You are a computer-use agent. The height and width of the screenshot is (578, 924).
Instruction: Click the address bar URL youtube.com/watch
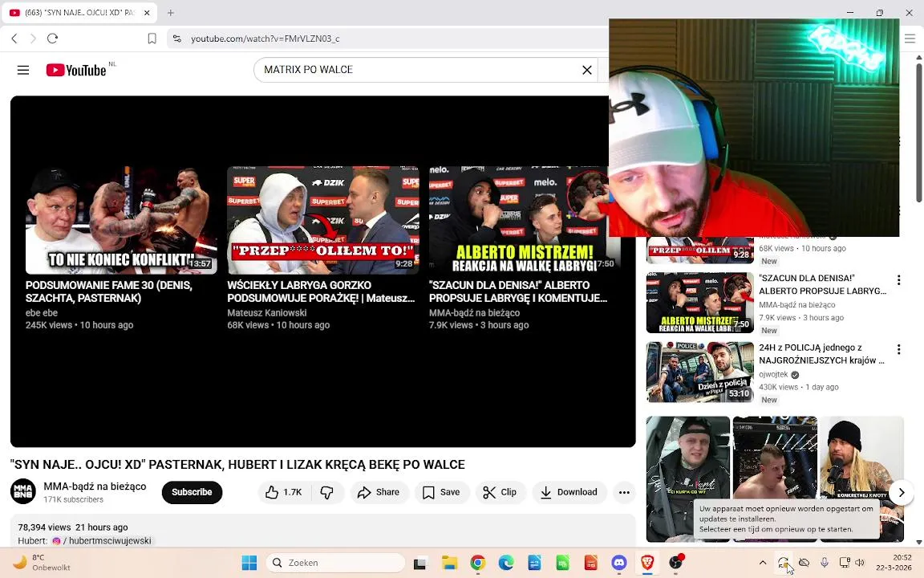pyautogui.click(x=265, y=39)
